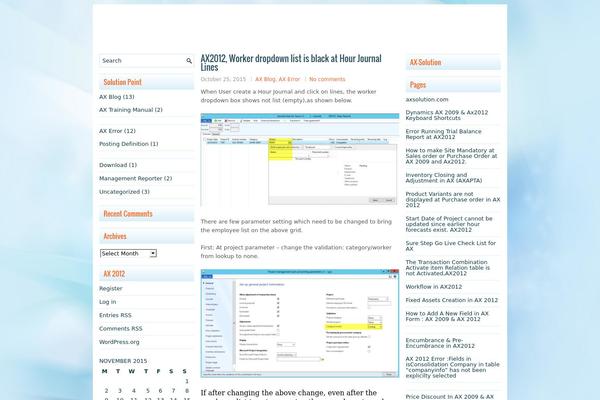
Task: Open Encumbrance & Pre-Encumbrance in AX2012 page
Action: click(440, 343)
